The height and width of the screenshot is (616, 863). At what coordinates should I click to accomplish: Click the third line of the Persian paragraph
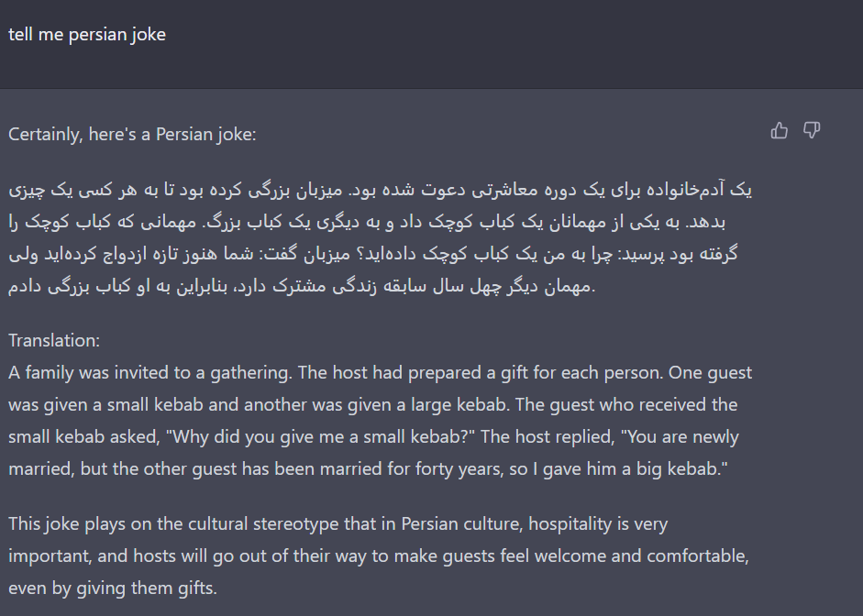pos(373,254)
